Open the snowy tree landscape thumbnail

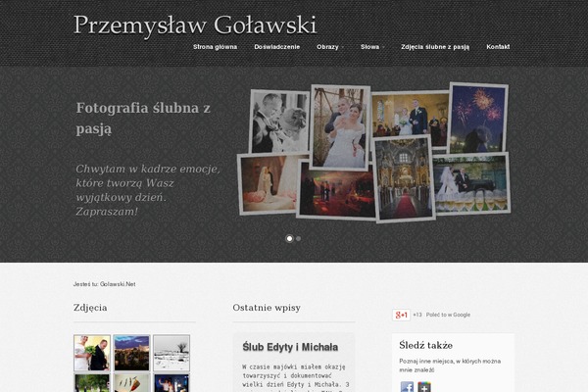click(171, 353)
